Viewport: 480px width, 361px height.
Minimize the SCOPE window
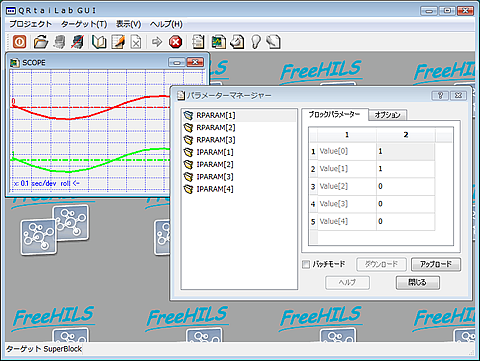177,62
